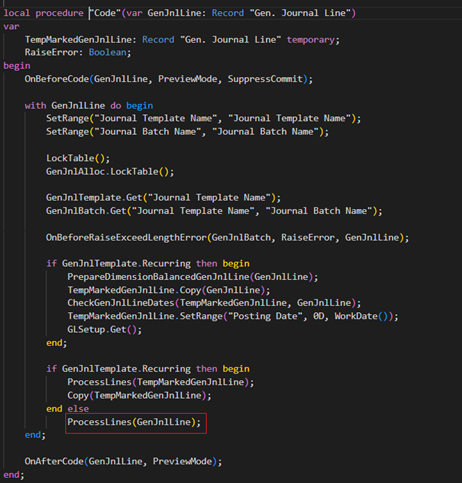Click SetRange for Journal Batch Name
Image resolution: width=462 pixels, height=483 pixels.
187,132
